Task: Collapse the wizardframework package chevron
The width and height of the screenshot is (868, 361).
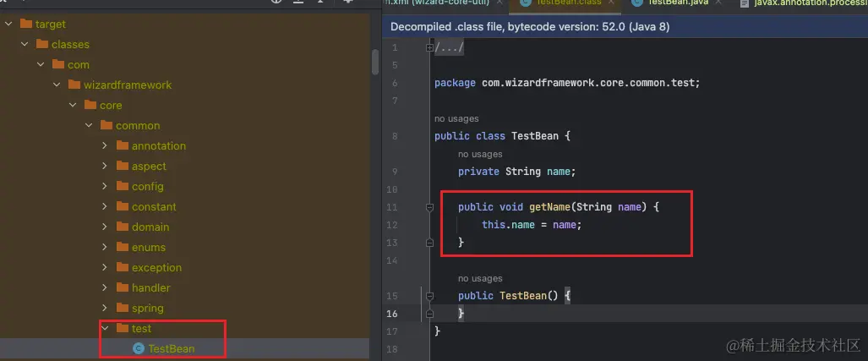Action: pyautogui.click(x=57, y=85)
